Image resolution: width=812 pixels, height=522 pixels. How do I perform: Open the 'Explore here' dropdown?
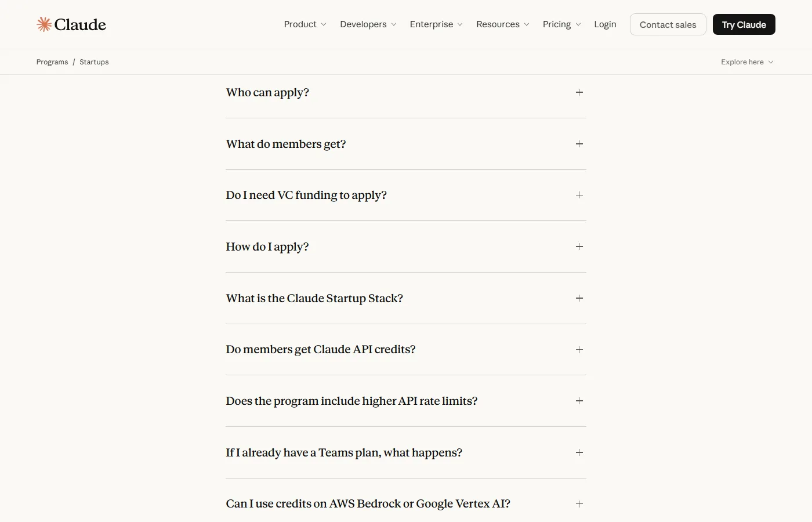pos(747,62)
